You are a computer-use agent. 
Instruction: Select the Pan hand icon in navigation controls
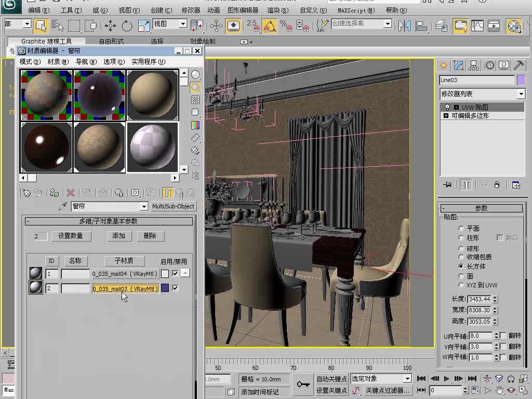point(500,390)
